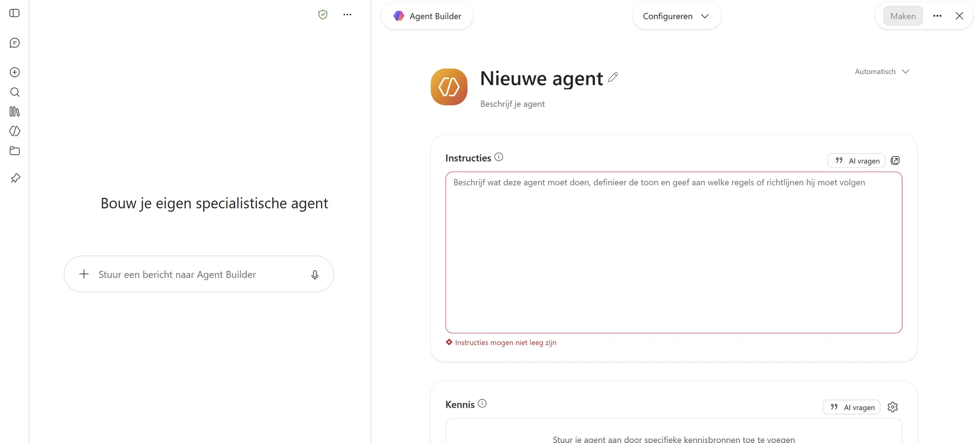Click the Beschrijf je agent description field
980x443 pixels.
point(512,104)
